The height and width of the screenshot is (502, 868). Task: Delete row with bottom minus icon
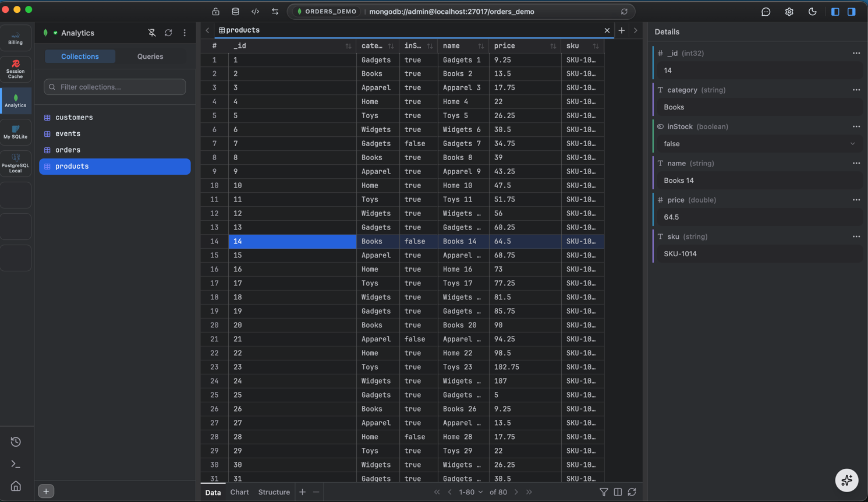[316, 492]
